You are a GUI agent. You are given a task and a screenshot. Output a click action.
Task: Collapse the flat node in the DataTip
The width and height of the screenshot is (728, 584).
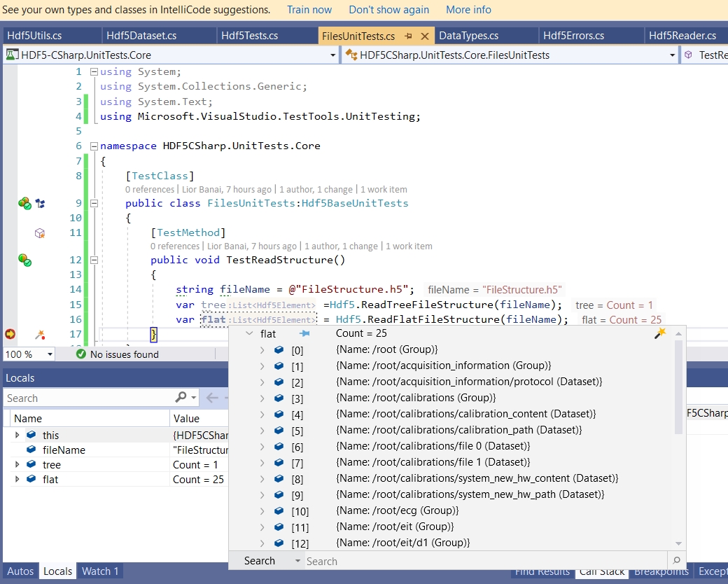(x=250, y=334)
